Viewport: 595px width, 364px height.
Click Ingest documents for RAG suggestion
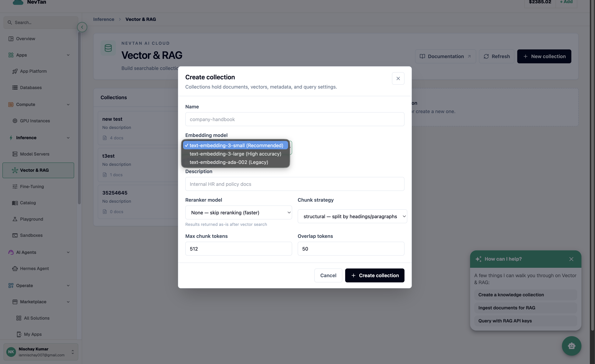click(x=525, y=308)
